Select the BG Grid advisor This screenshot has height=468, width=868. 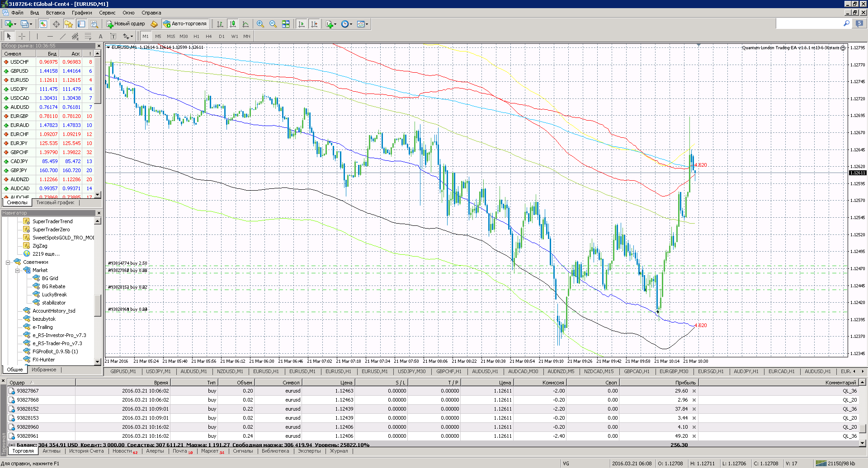50,278
